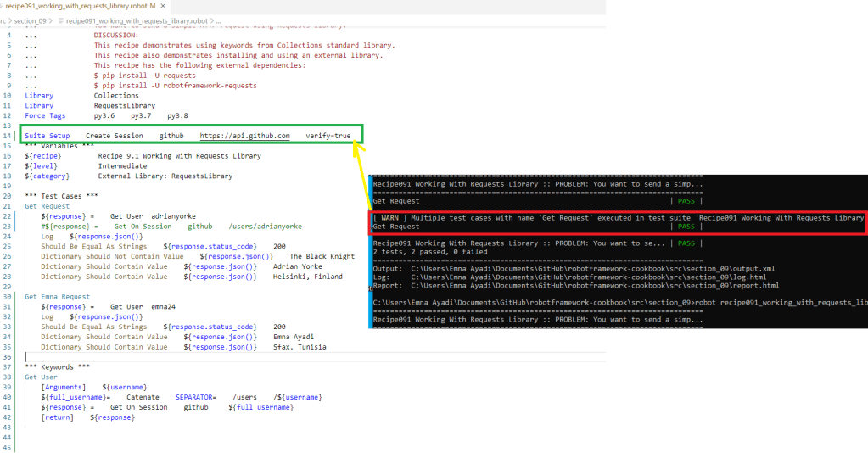Click the Collections library name on line 10
The height and width of the screenshot is (453, 868).
pyautogui.click(x=116, y=96)
